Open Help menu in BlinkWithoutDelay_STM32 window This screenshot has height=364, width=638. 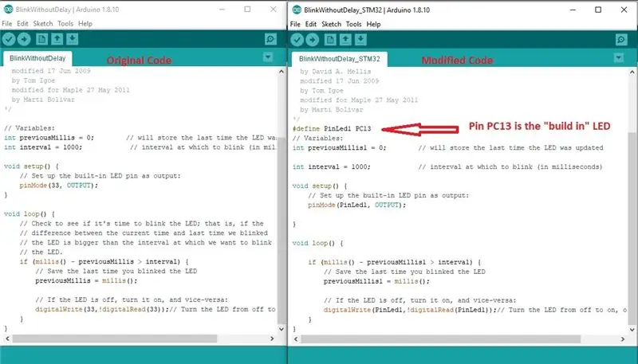coord(373,24)
